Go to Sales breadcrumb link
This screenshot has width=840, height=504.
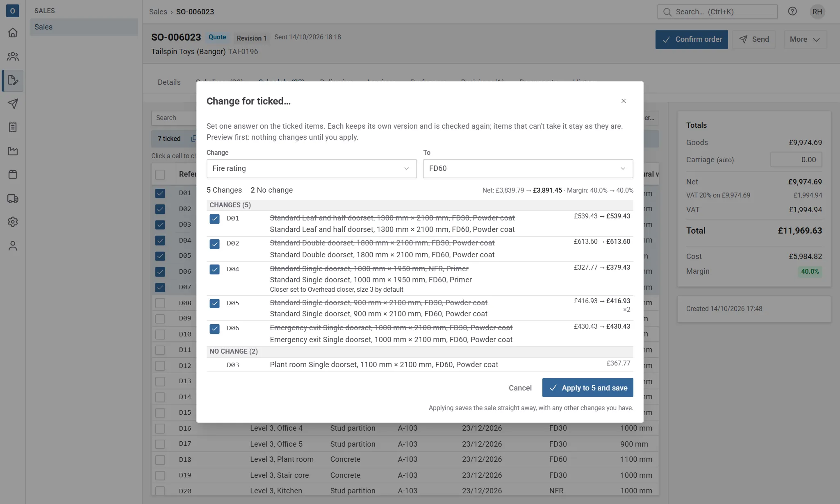tap(158, 12)
